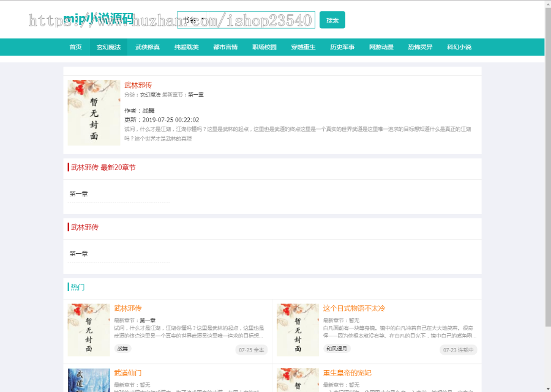Select the 科幻小说 category
The image size is (551, 392).
click(459, 46)
